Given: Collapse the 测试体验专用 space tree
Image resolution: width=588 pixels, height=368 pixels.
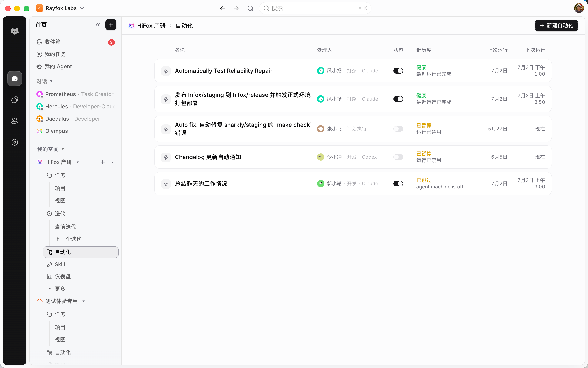Looking at the screenshot, I should pyautogui.click(x=84, y=301).
